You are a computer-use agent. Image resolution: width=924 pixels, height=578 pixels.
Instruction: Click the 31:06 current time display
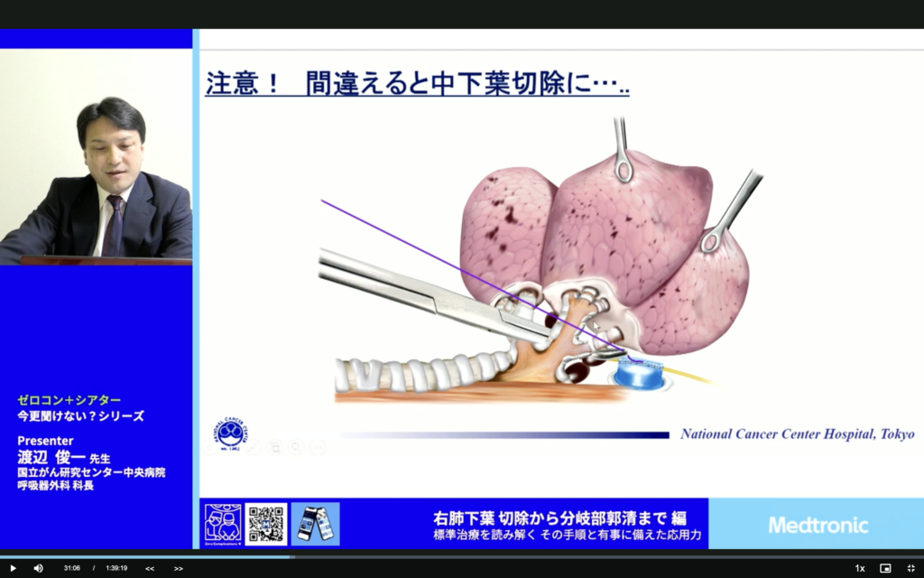point(72,568)
